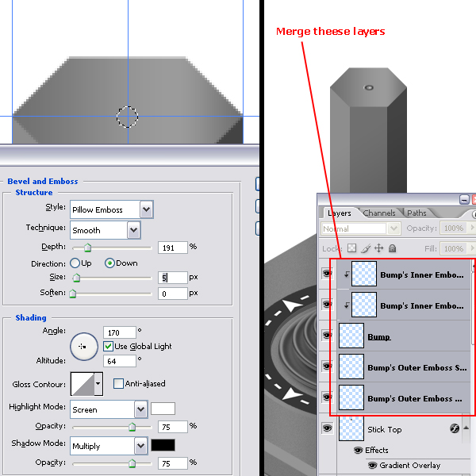This screenshot has height=476, width=476.
Task: Click the Stick Top layer effects icon
Action: [x=455, y=429]
